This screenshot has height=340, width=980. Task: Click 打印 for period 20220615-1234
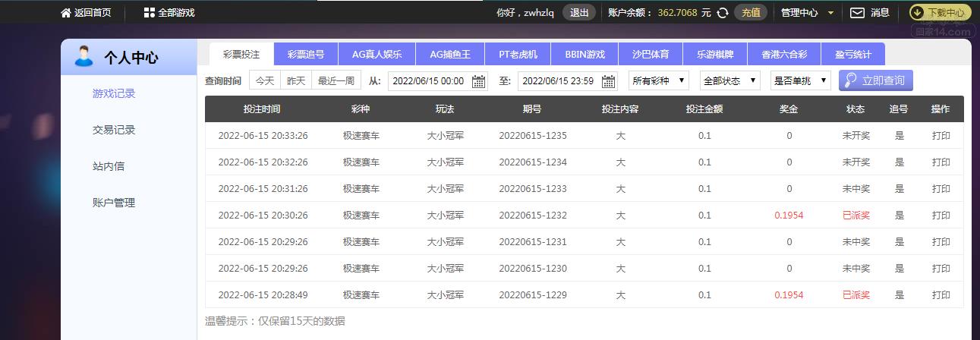[x=941, y=162]
